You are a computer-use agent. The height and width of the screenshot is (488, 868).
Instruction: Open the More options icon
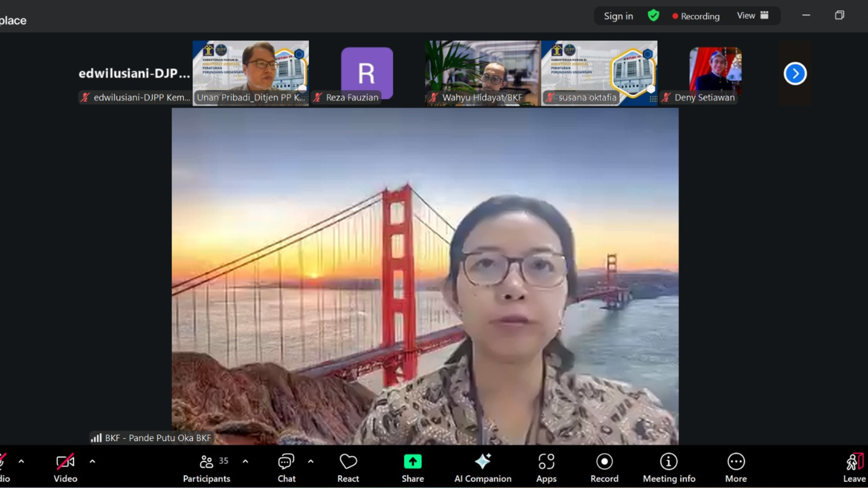(x=736, y=462)
